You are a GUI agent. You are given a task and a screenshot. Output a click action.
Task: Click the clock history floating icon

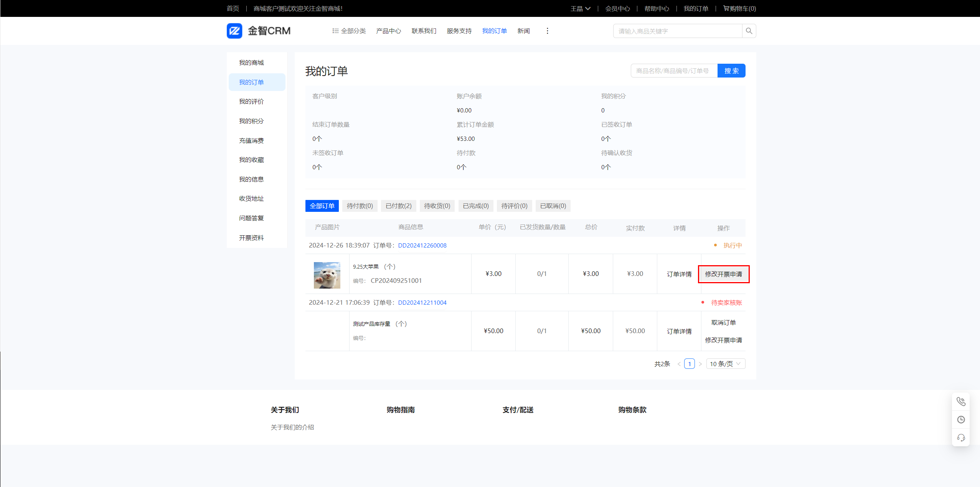point(960,419)
